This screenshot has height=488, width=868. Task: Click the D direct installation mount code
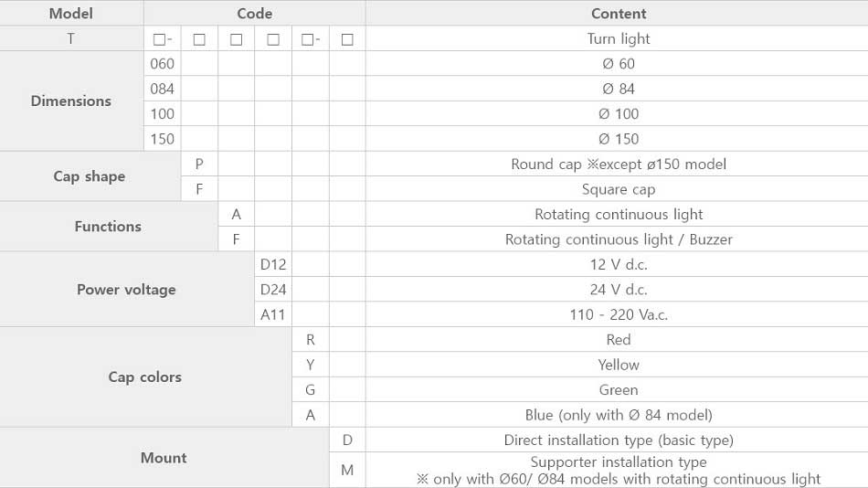[x=347, y=440]
